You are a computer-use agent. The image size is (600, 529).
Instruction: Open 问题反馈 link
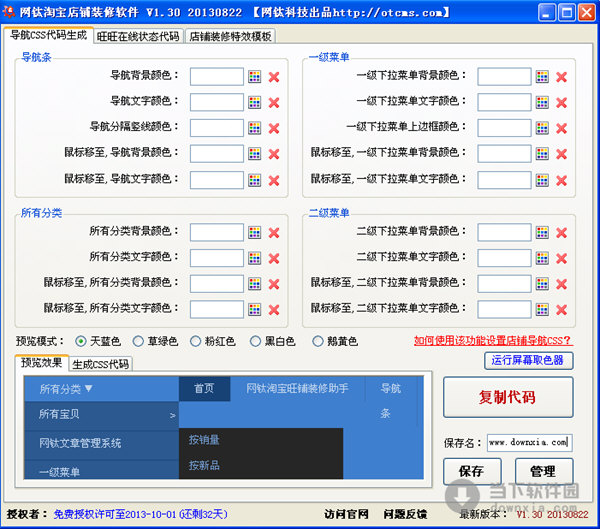pos(406,514)
